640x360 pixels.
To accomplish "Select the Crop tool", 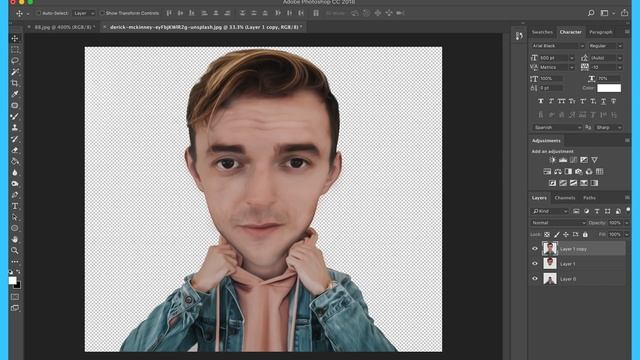I will [15, 83].
